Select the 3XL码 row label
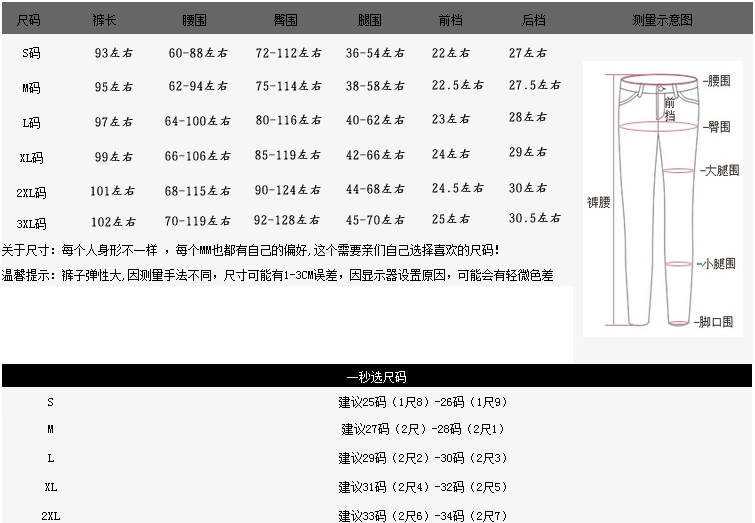The height and width of the screenshot is (523, 755). tap(31, 223)
